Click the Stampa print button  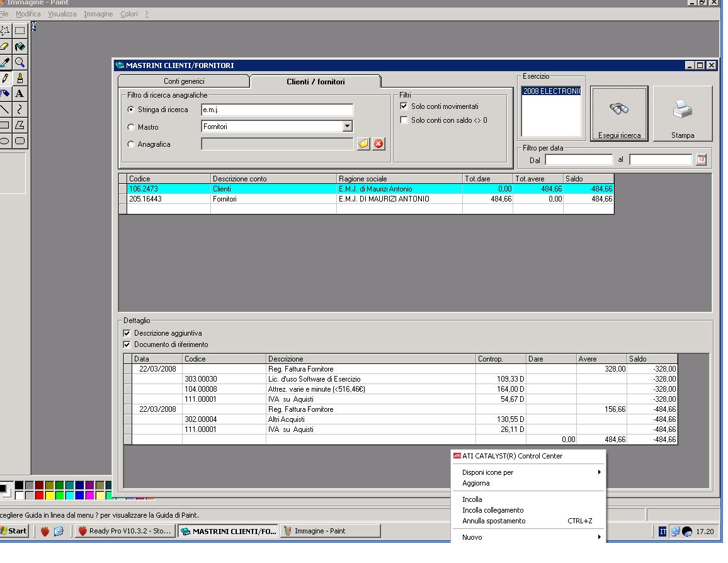point(682,114)
